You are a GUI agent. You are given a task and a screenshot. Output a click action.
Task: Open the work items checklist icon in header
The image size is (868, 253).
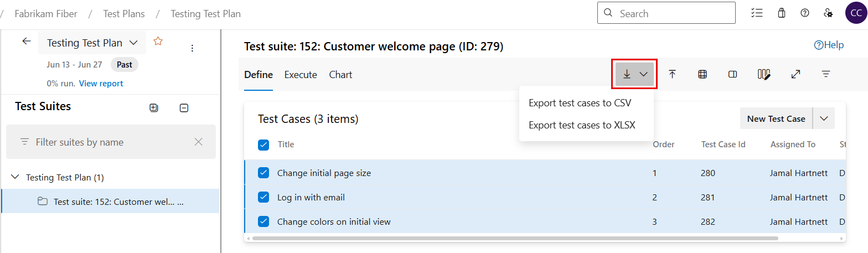[757, 13]
